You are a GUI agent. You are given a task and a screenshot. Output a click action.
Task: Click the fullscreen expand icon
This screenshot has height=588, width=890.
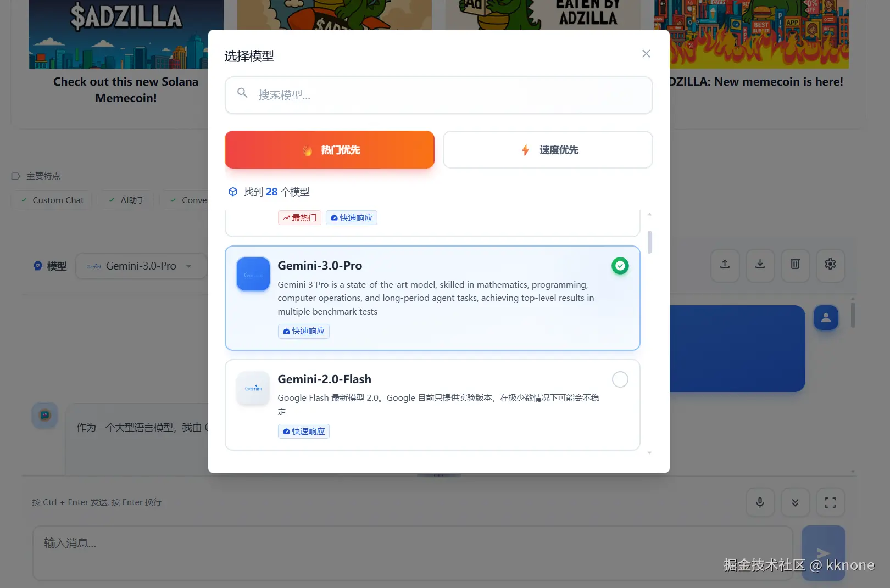click(x=830, y=502)
